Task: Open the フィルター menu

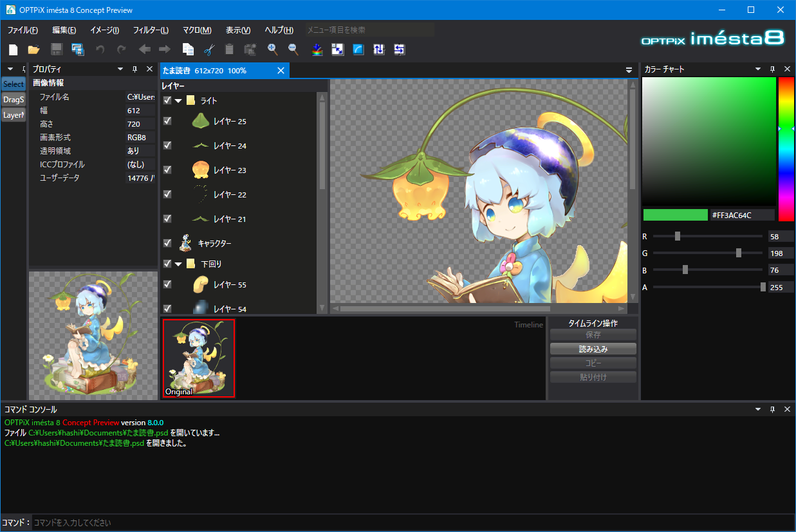Action: coord(151,30)
